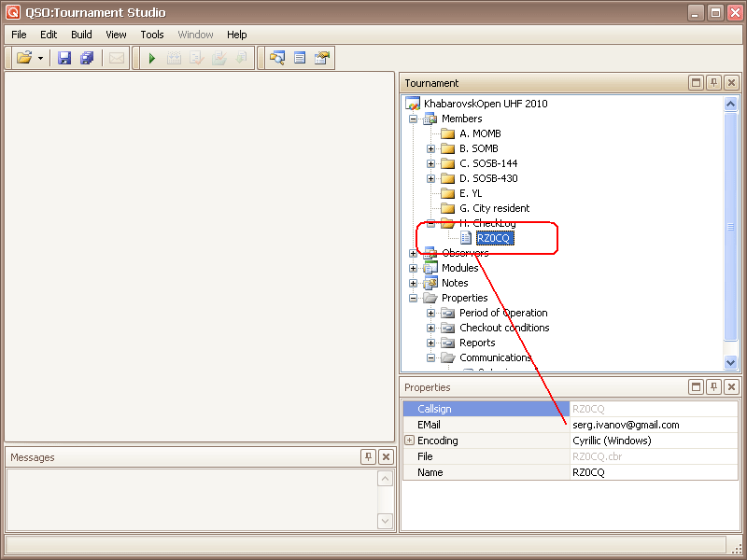The image size is (747, 560).
Task: Open the Build menu
Action: (x=81, y=35)
